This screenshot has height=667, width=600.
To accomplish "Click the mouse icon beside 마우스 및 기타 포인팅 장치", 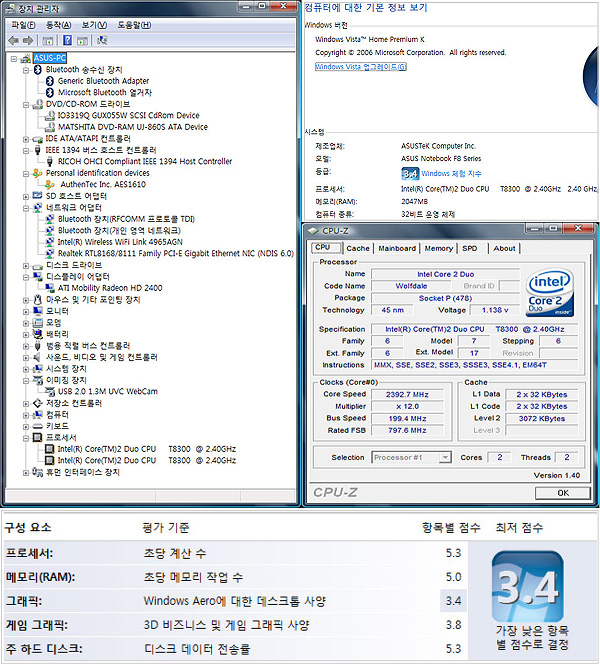I will coord(37,299).
